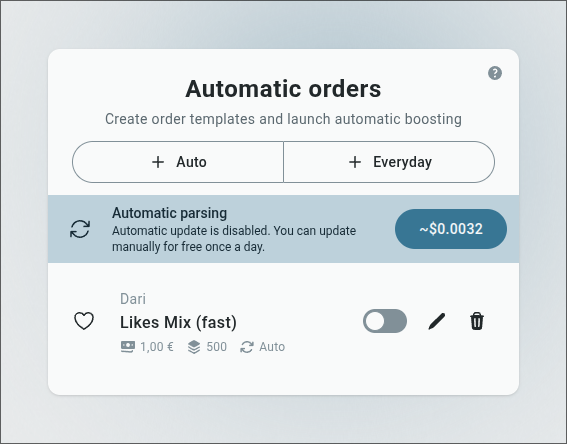Edit the Likes Mix template via pencil icon

(436, 321)
